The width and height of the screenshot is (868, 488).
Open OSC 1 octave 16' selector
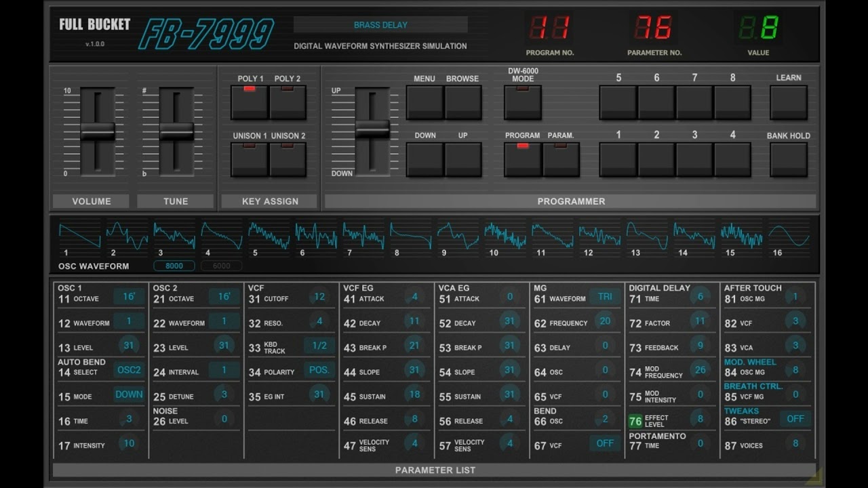(129, 297)
